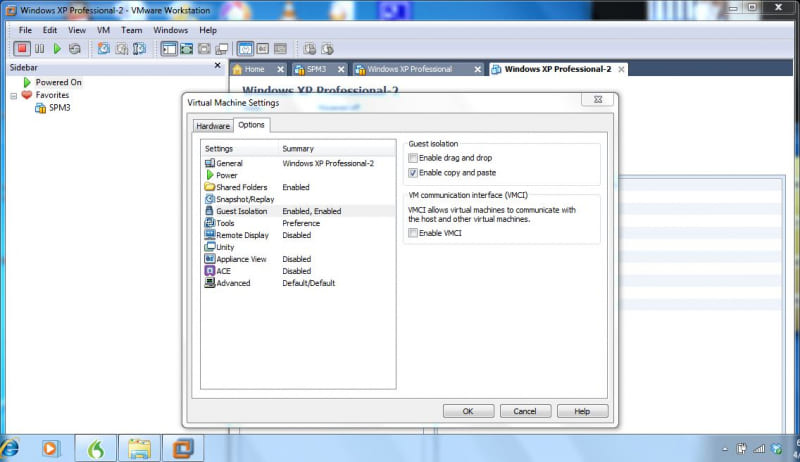Click the red Power Off toolbar button
Viewport: 800px width, 462px height.
pyautogui.click(x=22, y=49)
